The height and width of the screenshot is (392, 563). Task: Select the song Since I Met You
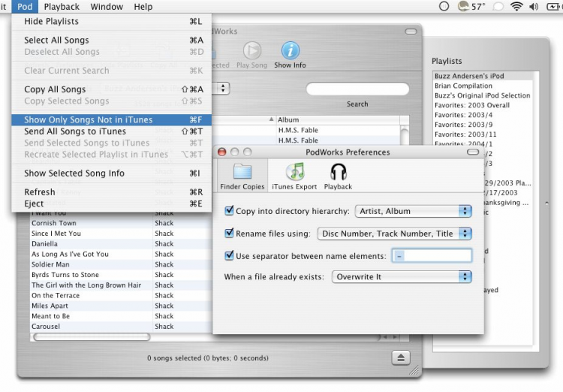[122, 234]
